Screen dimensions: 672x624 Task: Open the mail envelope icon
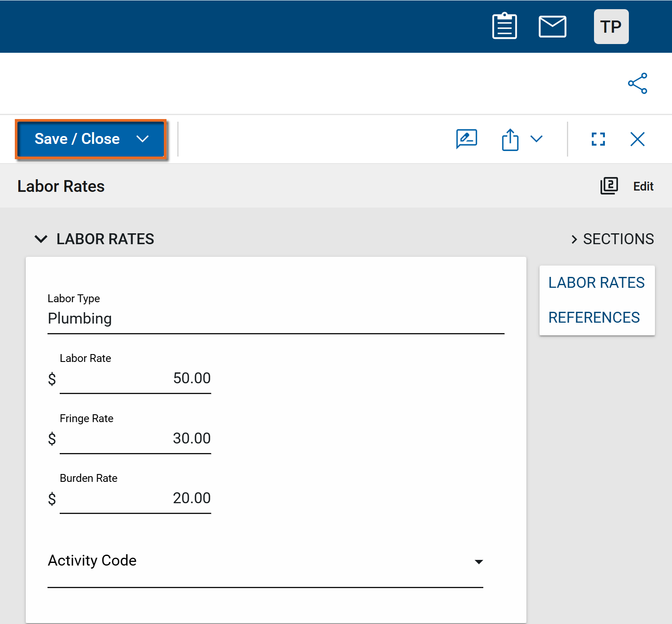[552, 27]
